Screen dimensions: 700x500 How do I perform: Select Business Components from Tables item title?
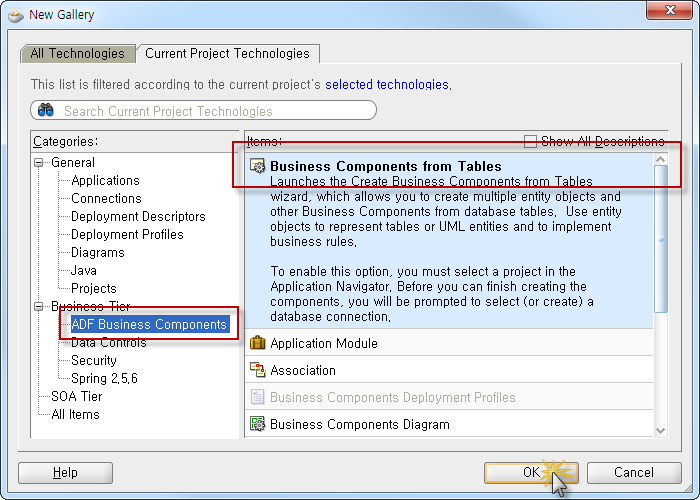pyautogui.click(x=386, y=166)
